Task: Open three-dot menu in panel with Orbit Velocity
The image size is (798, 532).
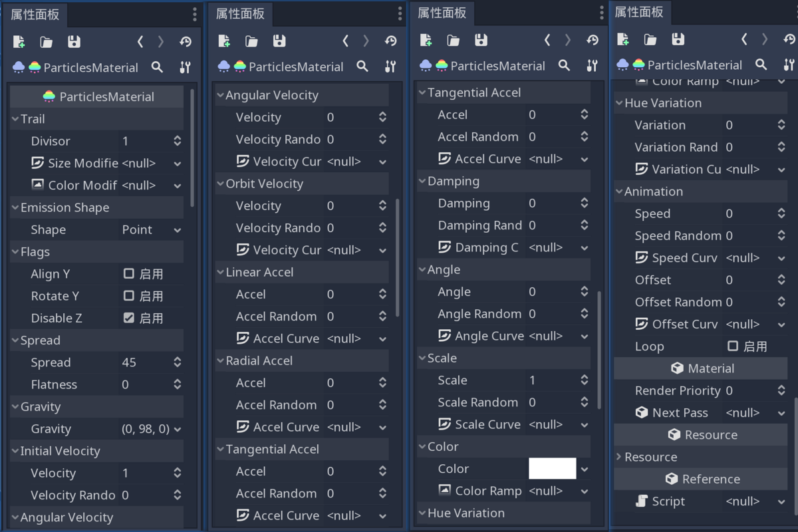Action: tap(400, 13)
